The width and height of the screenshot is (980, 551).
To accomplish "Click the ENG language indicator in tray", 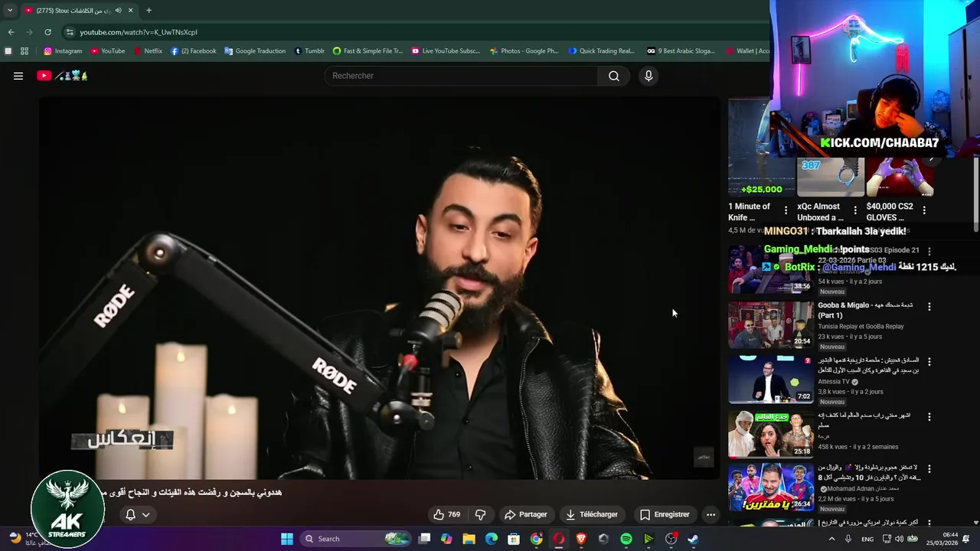I will point(867,539).
